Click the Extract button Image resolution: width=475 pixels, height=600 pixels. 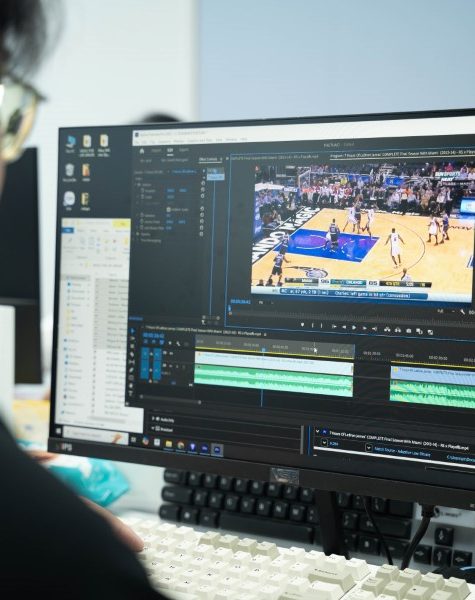click(398, 330)
